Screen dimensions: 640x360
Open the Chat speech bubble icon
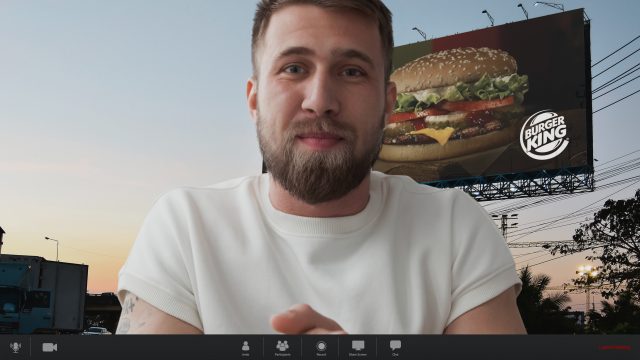click(395, 345)
